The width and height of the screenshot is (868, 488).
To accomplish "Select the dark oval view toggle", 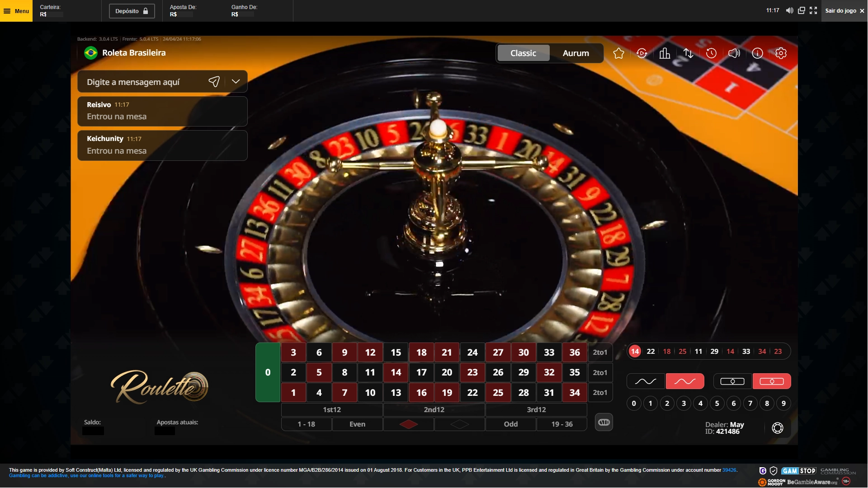I will (x=732, y=381).
